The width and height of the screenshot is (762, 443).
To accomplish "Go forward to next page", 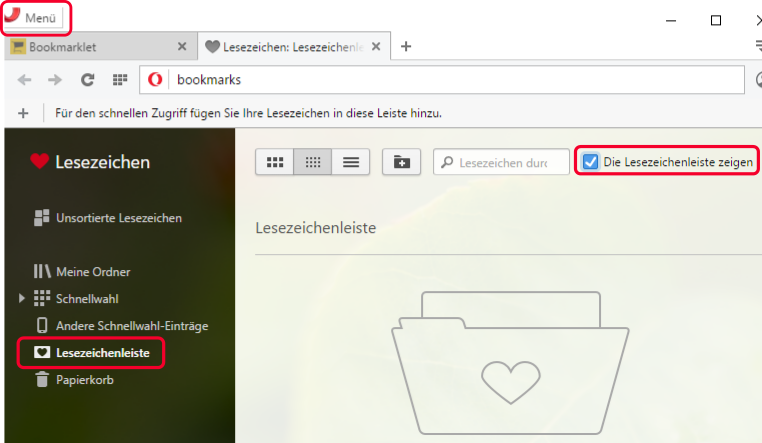I will [x=55, y=80].
